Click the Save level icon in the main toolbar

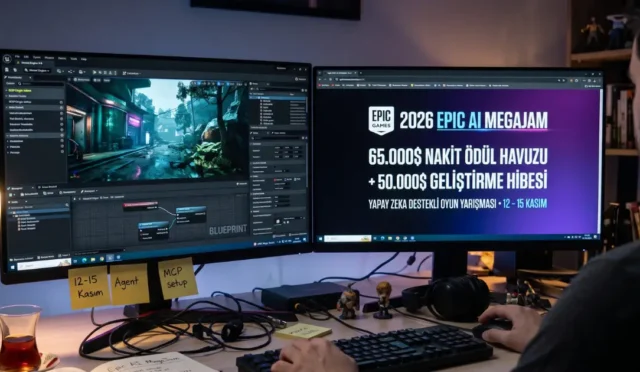click(7, 70)
